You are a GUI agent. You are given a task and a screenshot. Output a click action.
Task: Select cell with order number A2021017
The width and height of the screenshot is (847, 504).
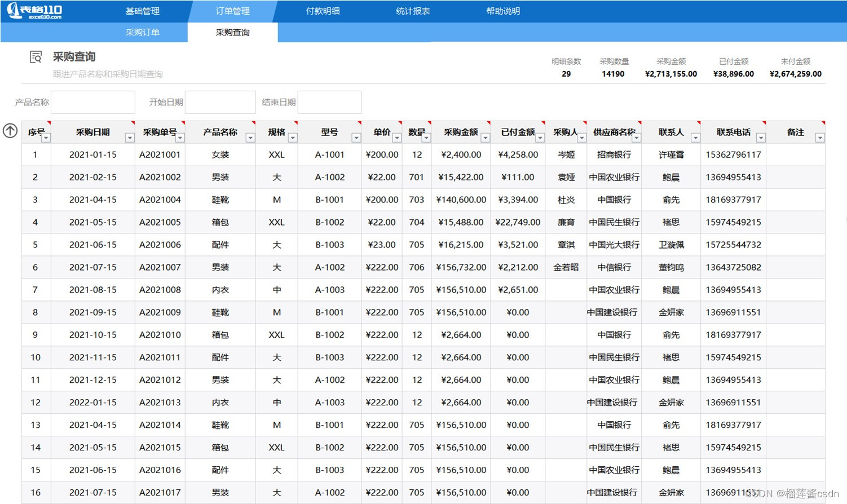click(x=160, y=493)
